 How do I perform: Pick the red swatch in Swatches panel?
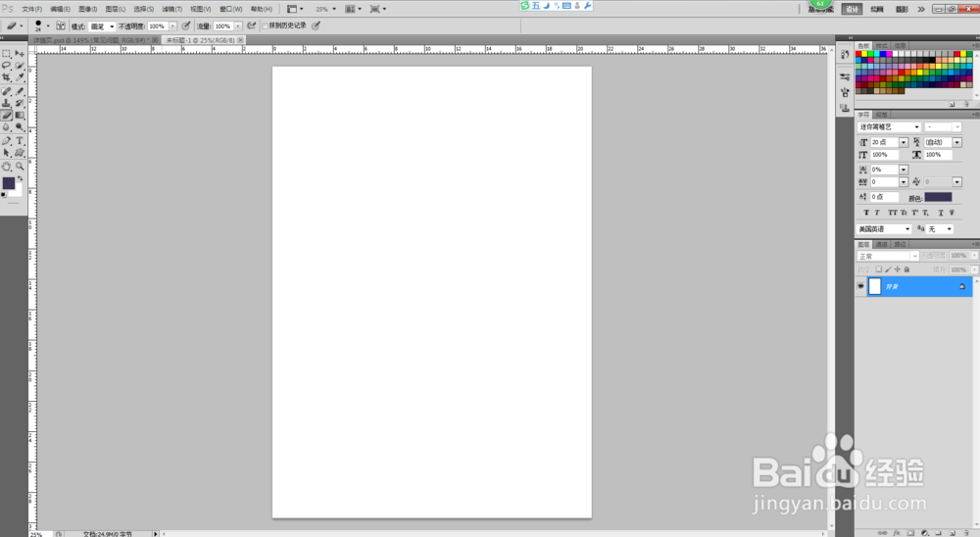tap(858, 54)
